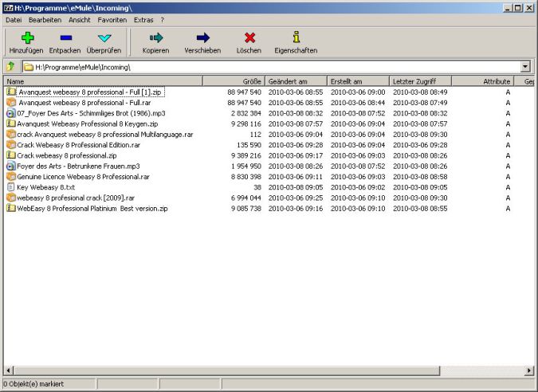Viewport: 538px width, 392px height.
Task: Click the Überprüfen checkmark icon
Action: (x=104, y=37)
